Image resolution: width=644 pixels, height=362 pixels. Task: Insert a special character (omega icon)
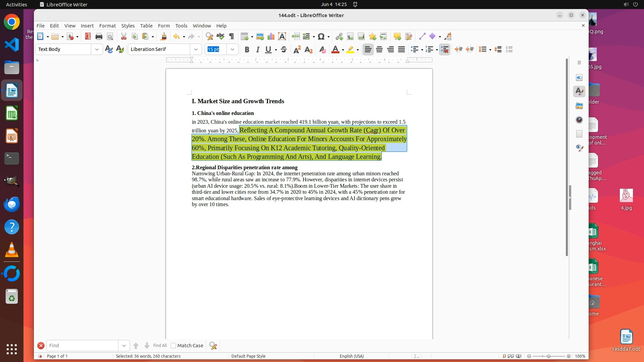pyautogui.click(x=321, y=37)
